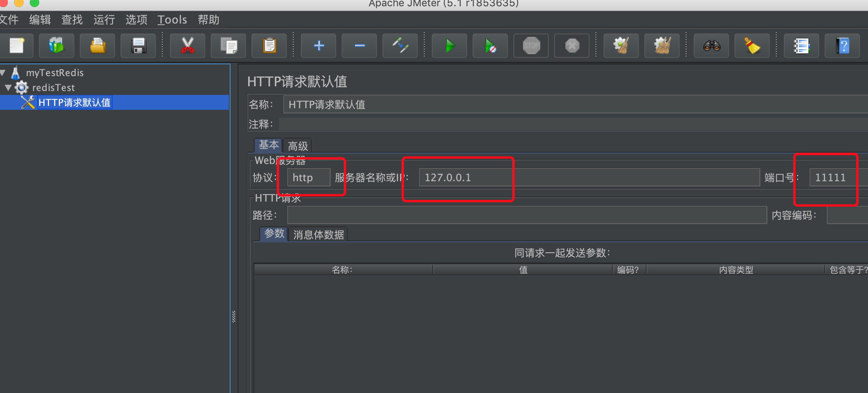Select the 参数 tab

pos(274,234)
